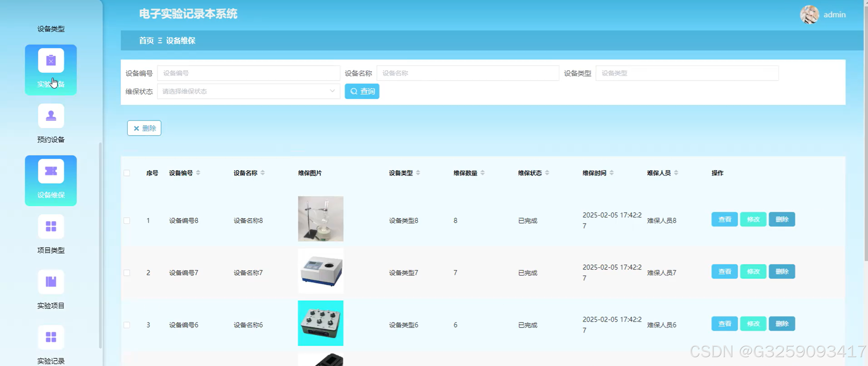This screenshot has height=366, width=868.
Task: Click 修改 on 设备名称7 row
Action: click(753, 271)
